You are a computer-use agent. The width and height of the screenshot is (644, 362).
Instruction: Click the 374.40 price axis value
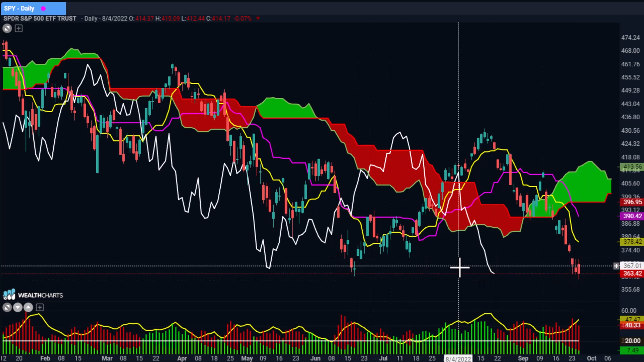coord(631,250)
